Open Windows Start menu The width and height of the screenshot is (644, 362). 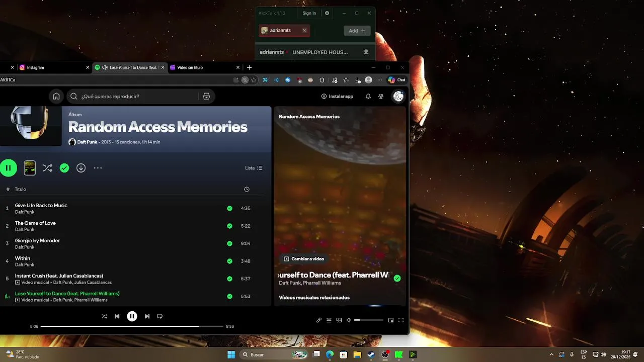click(x=231, y=354)
